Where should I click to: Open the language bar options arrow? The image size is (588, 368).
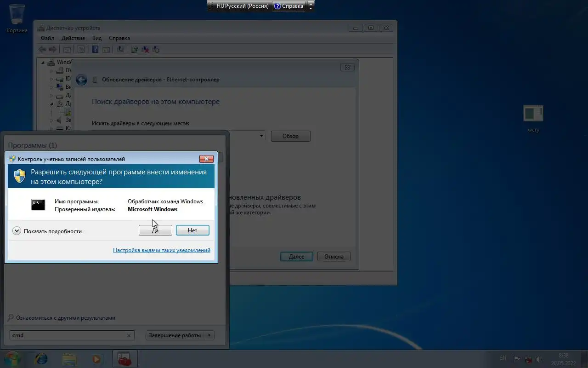(311, 8)
